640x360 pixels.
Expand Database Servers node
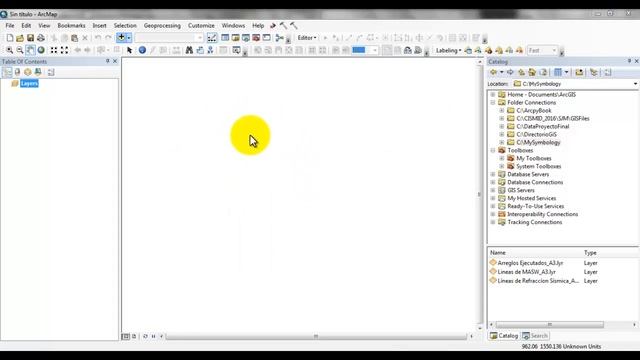pyautogui.click(x=493, y=174)
